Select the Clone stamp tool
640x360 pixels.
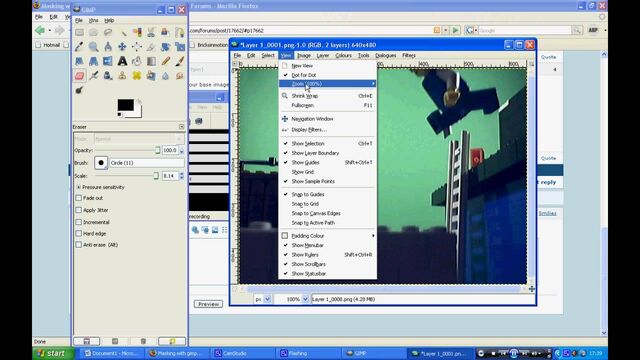pos(122,76)
